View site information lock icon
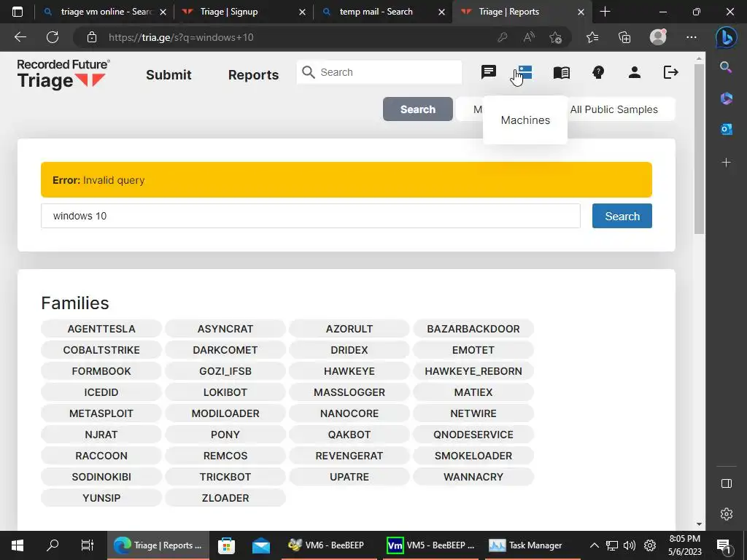This screenshot has height=560, width=747. (92, 37)
